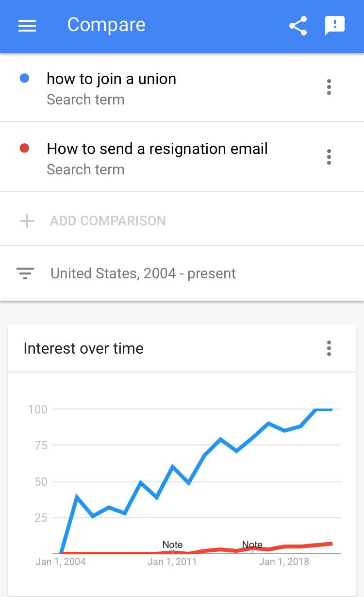Viewport: 364px width, 597px height.
Task: Open Interest over time card menu
Action: 329,348
